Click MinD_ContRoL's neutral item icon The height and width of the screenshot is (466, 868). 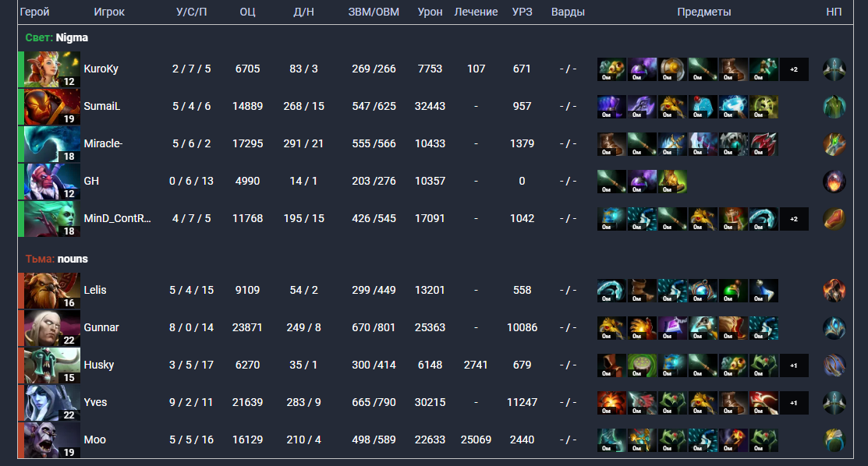click(834, 219)
